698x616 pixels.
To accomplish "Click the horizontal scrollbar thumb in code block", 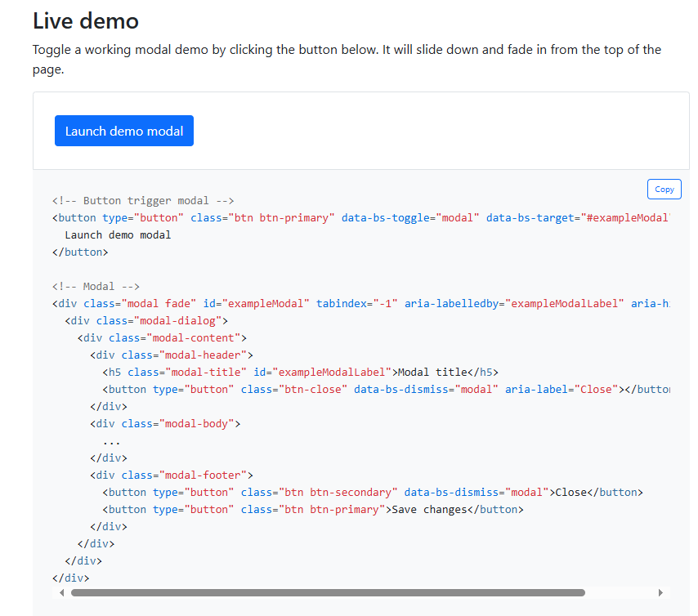I will 328,592.
